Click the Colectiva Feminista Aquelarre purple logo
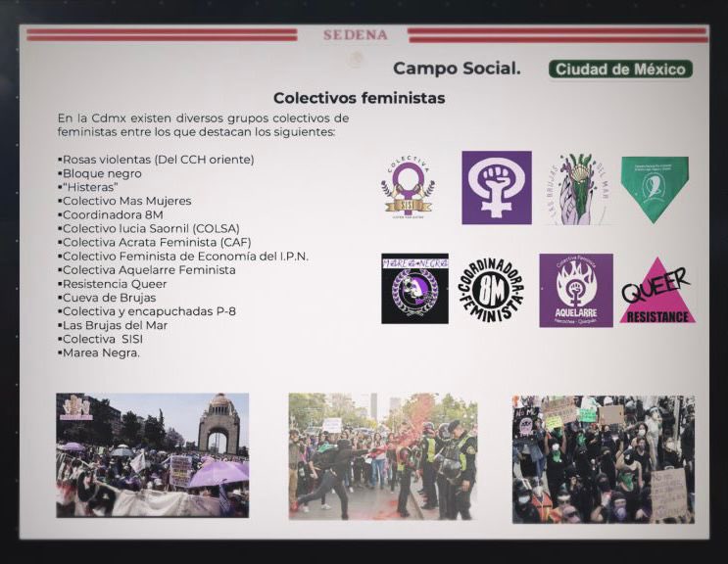The height and width of the screenshot is (564, 728). point(576,291)
